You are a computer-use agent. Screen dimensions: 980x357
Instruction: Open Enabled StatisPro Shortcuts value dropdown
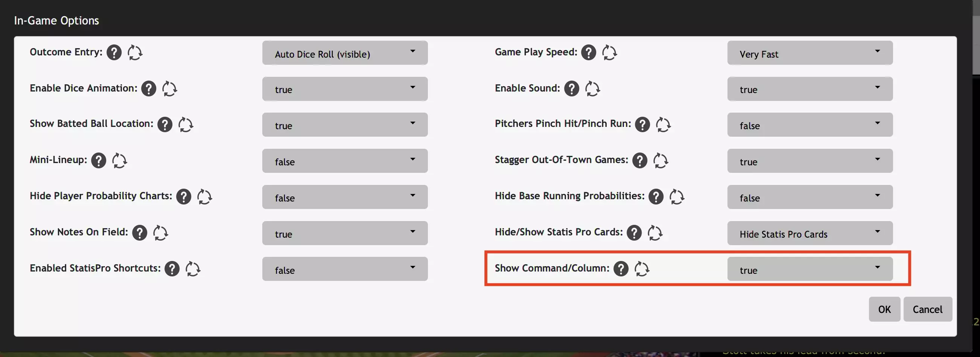pyautogui.click(x=345, y=269)
